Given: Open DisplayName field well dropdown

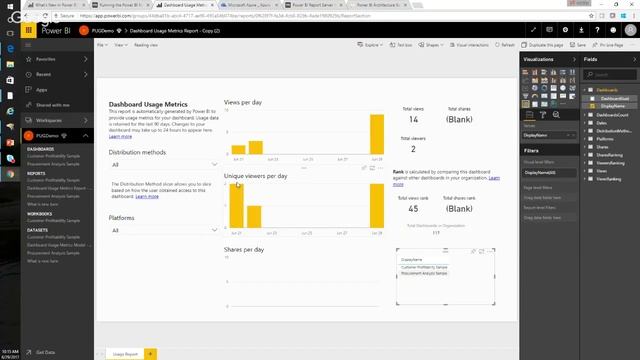Looking at the screenshot, I should click(x=568, y=135).
